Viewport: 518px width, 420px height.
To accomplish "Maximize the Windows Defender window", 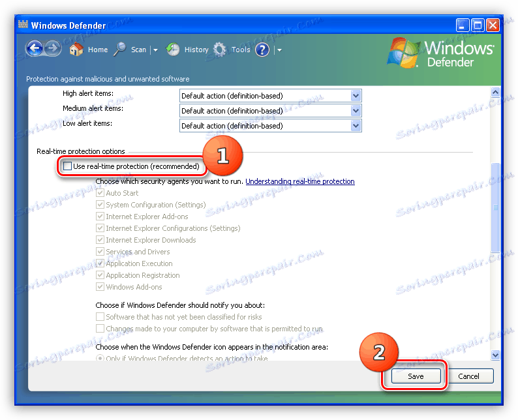I will (x=478, y=25).
